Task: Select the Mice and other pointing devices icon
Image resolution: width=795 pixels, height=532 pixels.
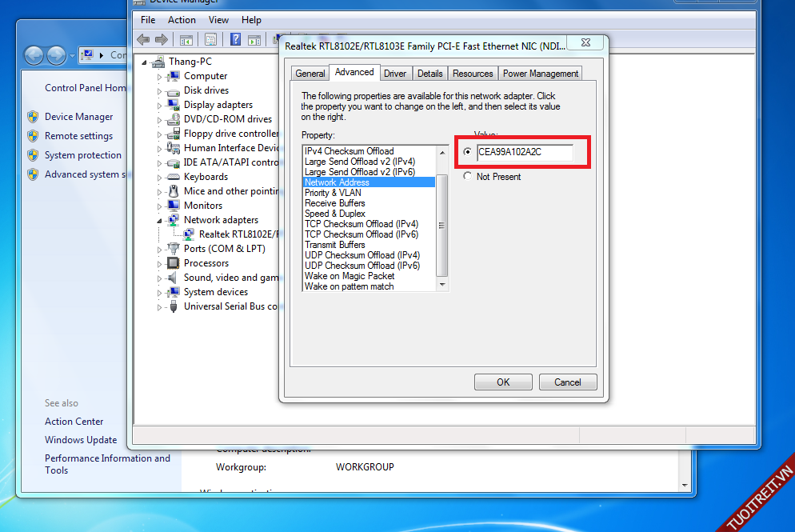Action: click(x=174, y=191)
